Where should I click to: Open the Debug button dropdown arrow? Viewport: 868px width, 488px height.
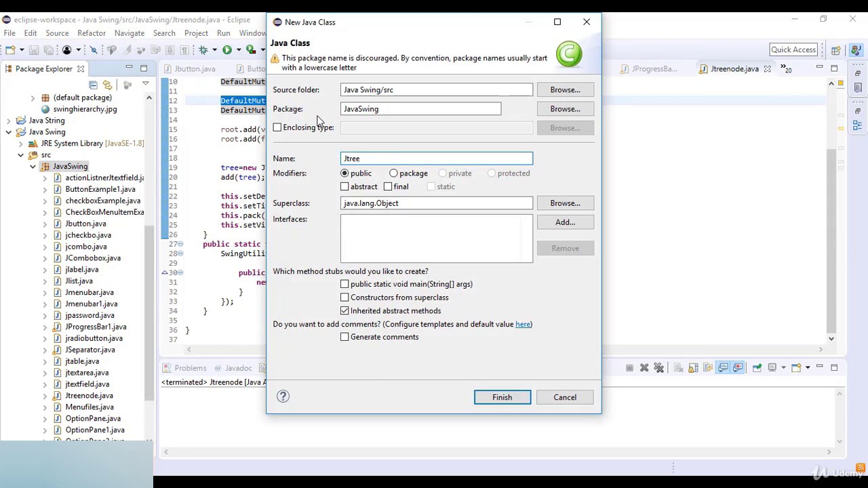point(214,50)
